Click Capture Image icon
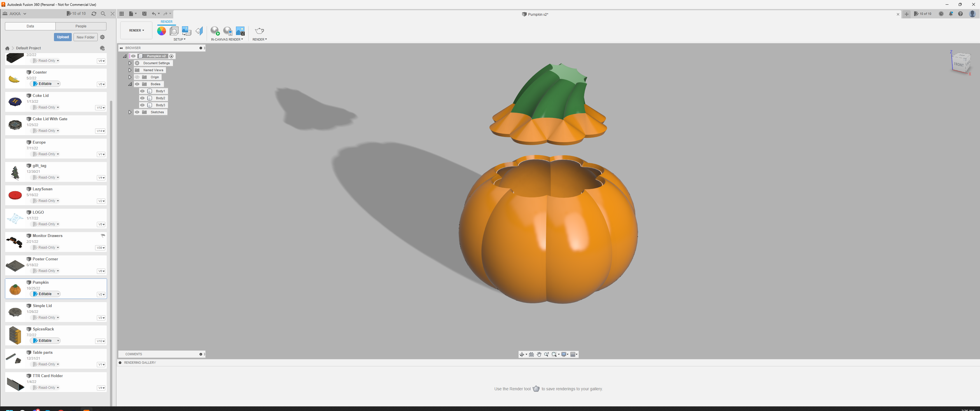This screenshot has width=980, height=411. 240,31
